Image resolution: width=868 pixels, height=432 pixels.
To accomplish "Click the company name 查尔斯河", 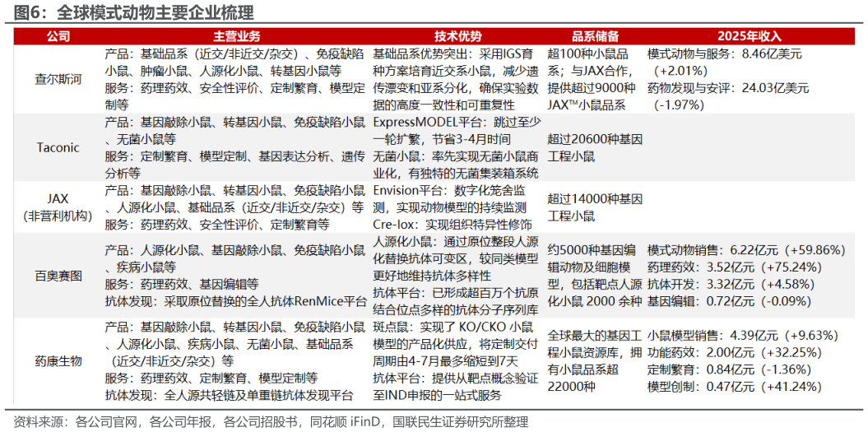I will coord(58,79).
